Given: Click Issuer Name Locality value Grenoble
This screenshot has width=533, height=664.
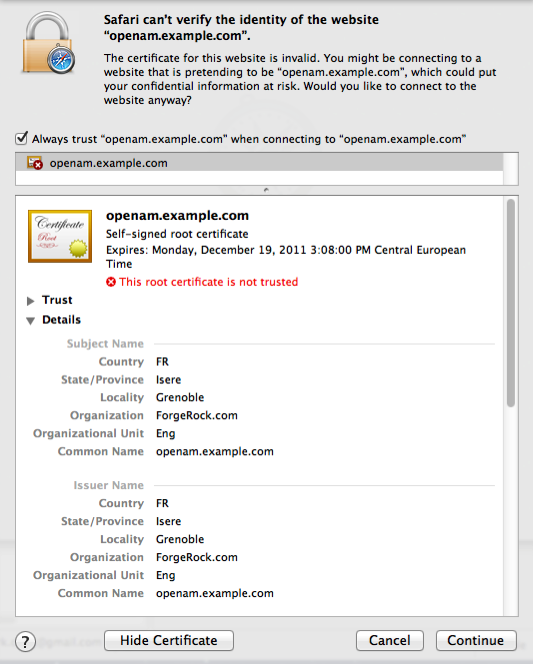Looking at the screenshot, I should (x=180, y=539).
